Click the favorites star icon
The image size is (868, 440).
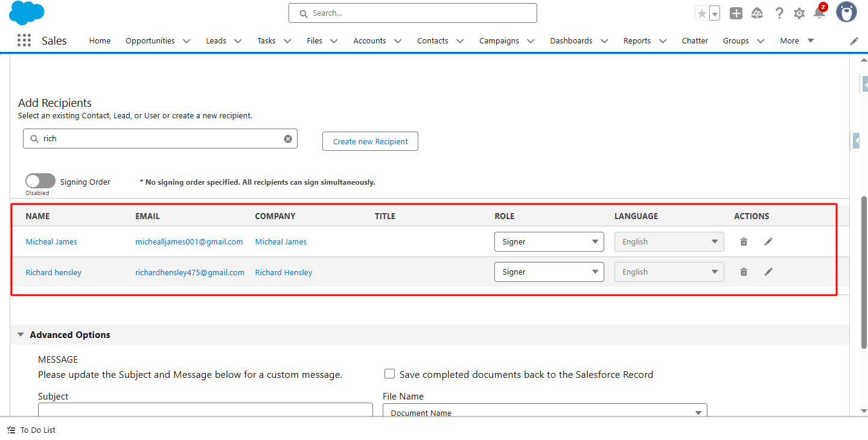(701, 13)
